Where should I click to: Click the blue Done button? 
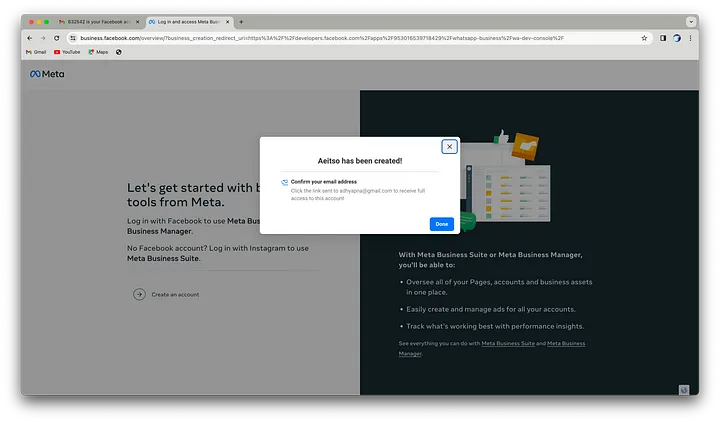(x=441, y=224)
